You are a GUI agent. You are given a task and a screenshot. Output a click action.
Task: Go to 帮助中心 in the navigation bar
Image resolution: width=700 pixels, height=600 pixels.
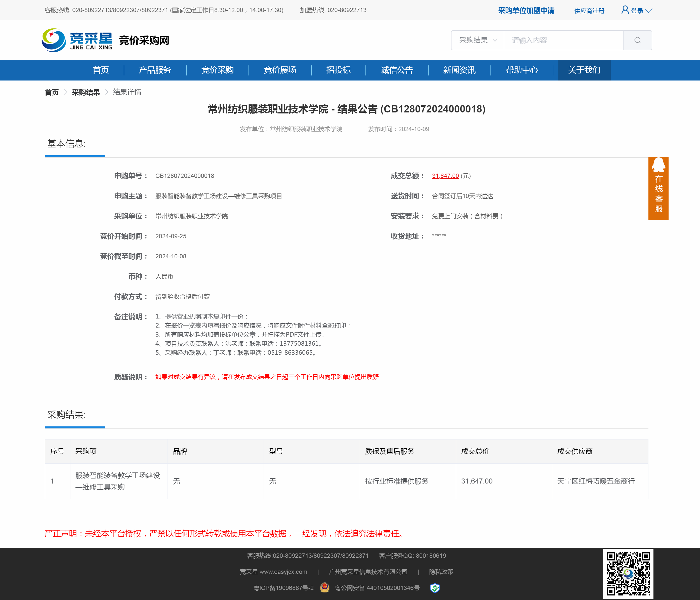coord(522,70)
